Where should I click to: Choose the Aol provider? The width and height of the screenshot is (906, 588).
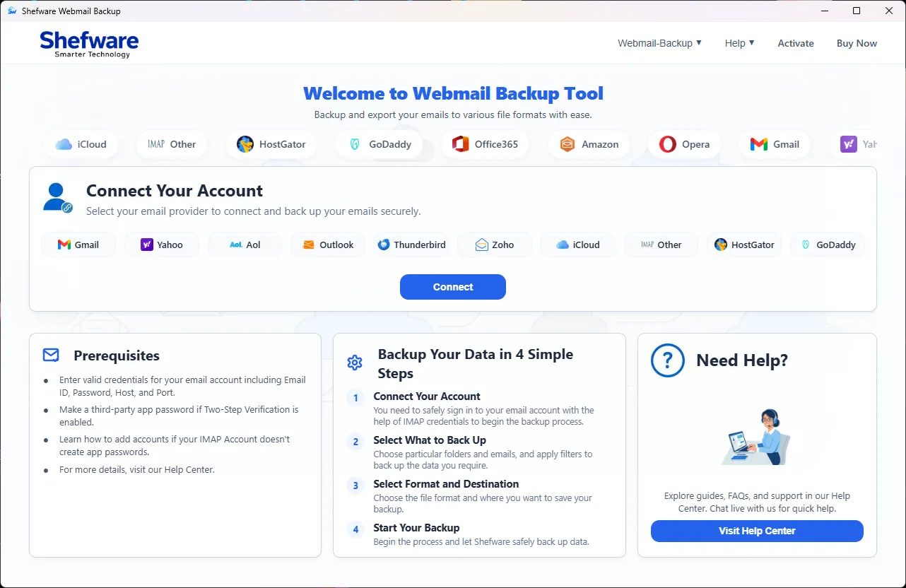(245, 245)
